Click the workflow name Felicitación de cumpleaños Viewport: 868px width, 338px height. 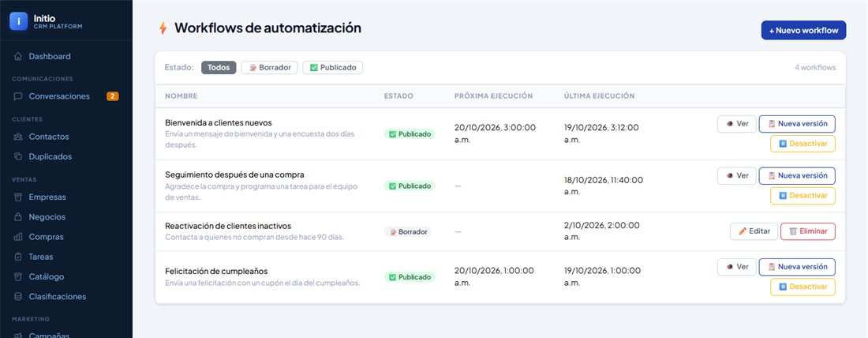pyautogui.click(x=216, y=272)
